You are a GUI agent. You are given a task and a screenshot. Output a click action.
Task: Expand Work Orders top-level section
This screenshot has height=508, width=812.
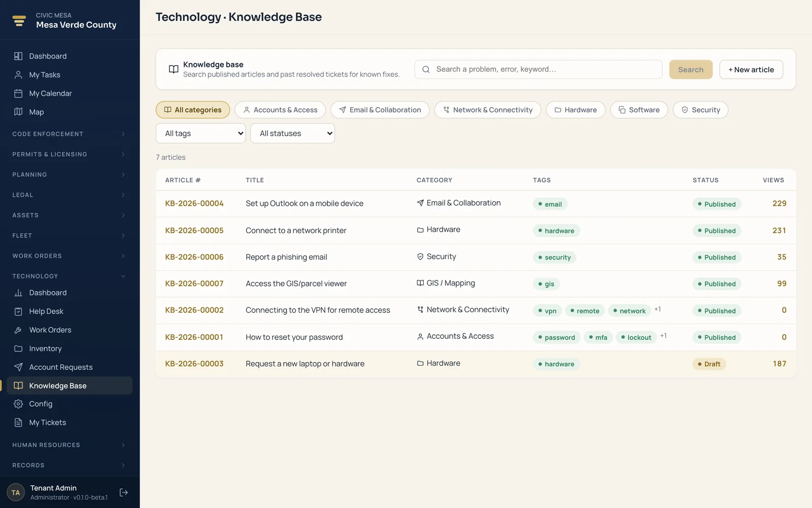tap(70, 256)
